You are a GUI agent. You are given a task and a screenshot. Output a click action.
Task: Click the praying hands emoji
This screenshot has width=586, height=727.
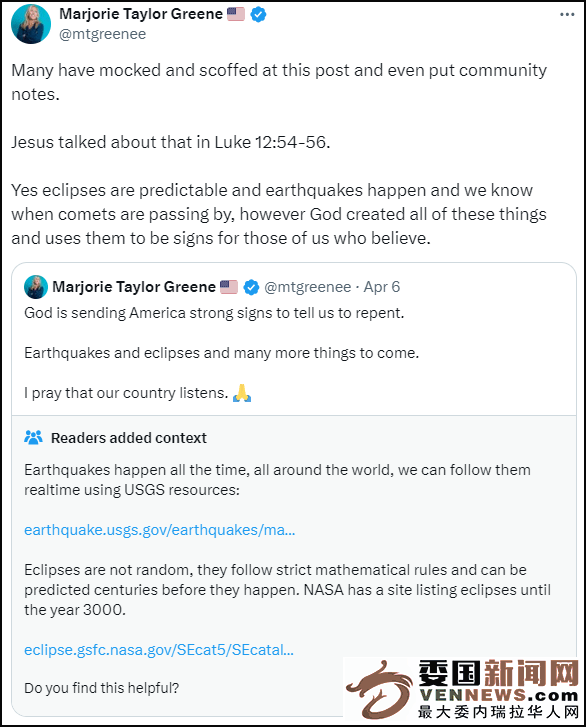[242, 393]
